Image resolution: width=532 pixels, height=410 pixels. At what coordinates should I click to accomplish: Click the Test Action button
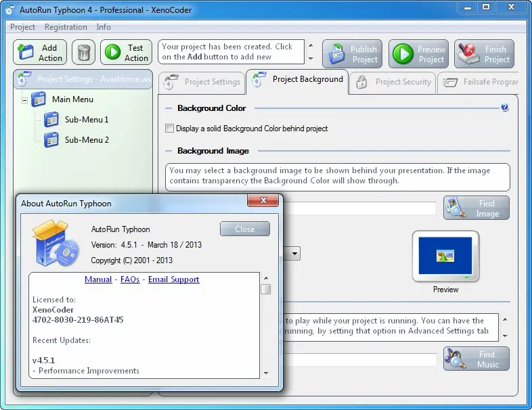pyautogui.click(x=127, y=53)
